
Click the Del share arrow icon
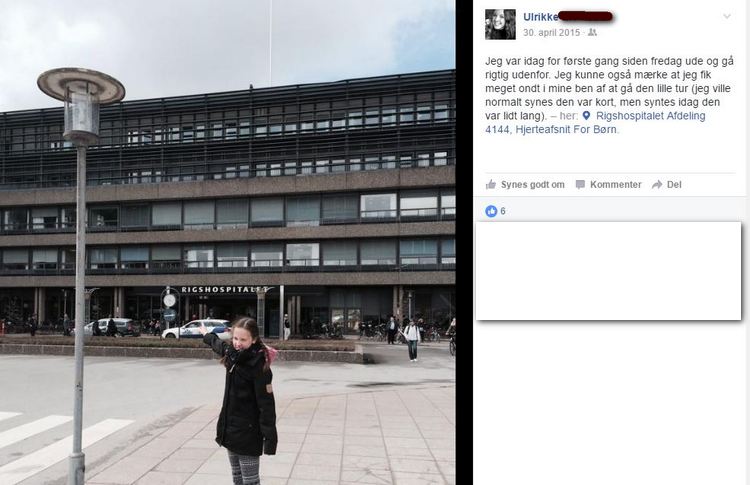pos(657,185)
